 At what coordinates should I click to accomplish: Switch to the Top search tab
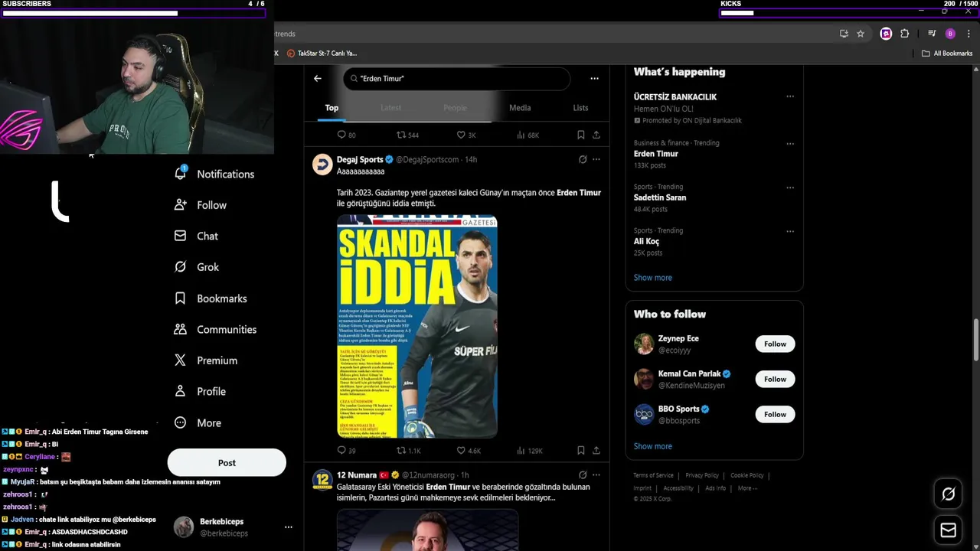tap(332, 108)
